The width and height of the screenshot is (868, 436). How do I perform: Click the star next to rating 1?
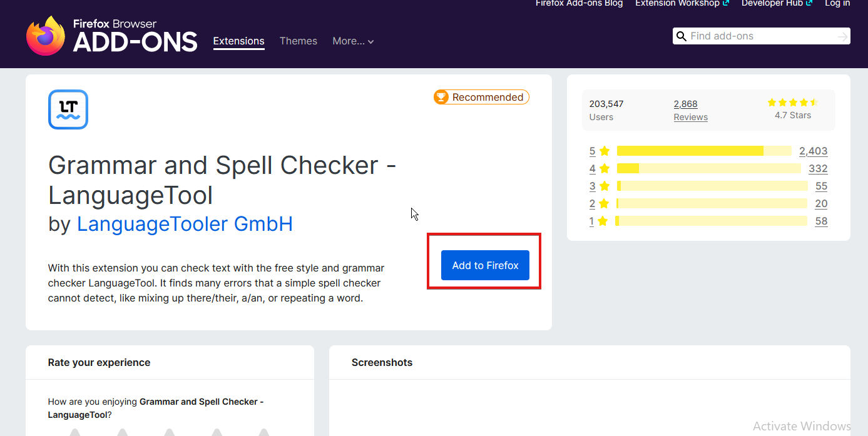[604, 221]
